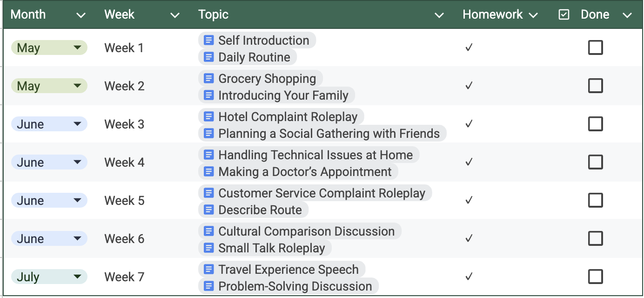Screen dimensions: 644x298
Task: Open the Topic column filter arrow
Action: [439, 15]
